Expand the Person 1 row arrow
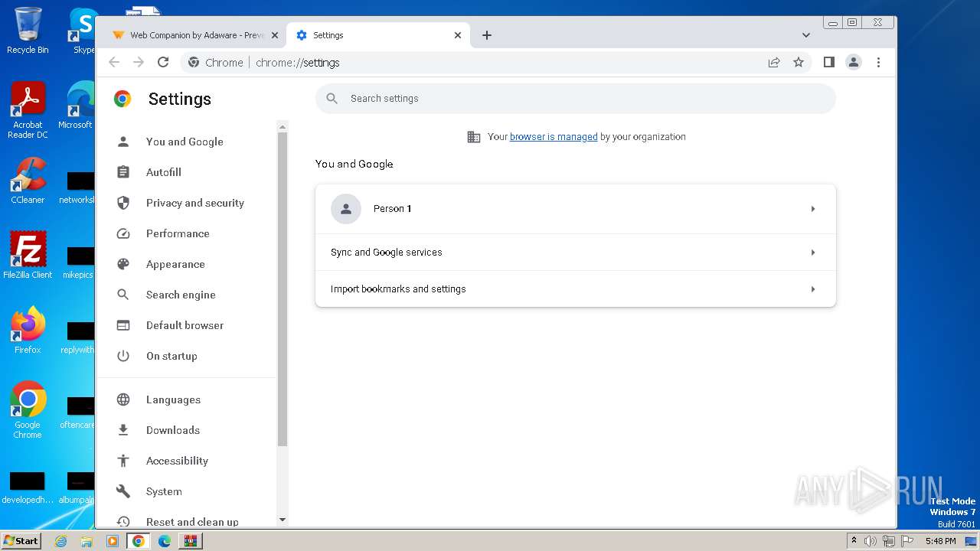Screen dimensions: 980x551 813,209
